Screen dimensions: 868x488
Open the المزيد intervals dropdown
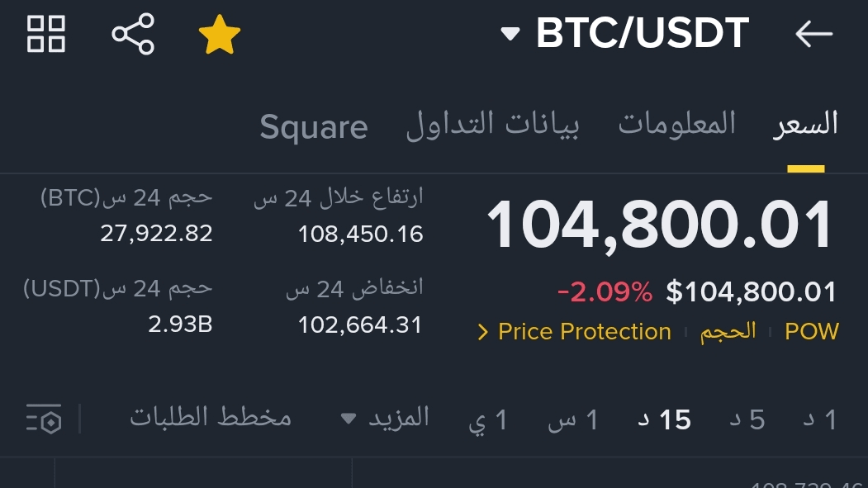click(x=386, y=419)
